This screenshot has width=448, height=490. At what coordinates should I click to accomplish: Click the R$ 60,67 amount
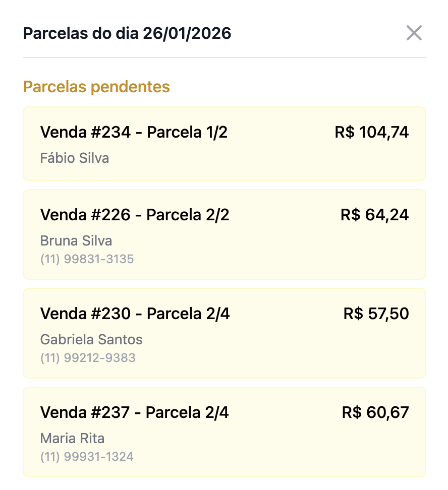[375, 413]
